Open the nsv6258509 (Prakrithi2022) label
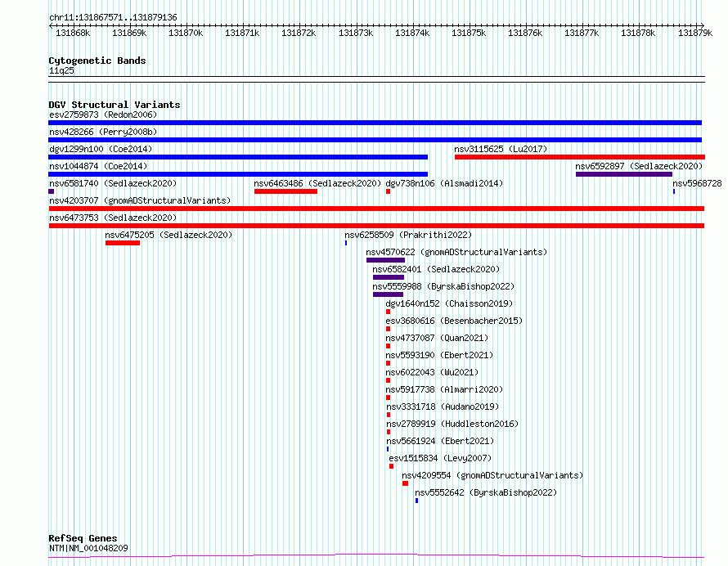 [408, 235]
